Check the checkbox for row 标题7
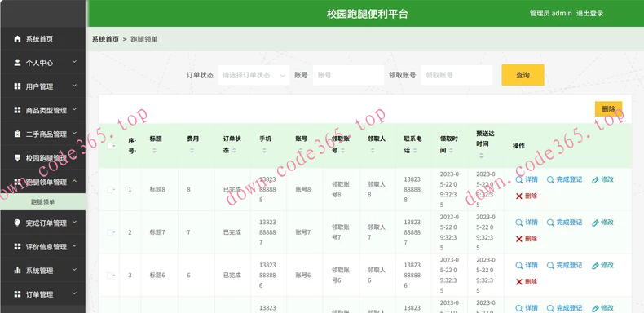Image resolution: width=644 pixels, height=313 pixels. point(110,232)
